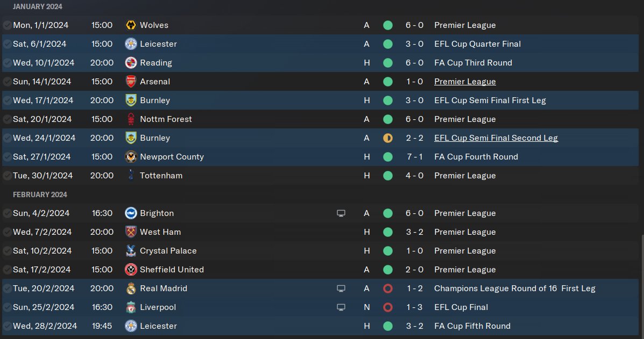Click the Newport County club badge
The image size is (644, 339).
(130, 157)
